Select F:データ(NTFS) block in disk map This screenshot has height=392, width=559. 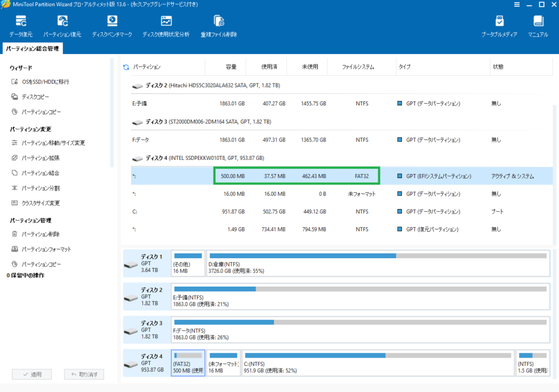click(x=360, y=330)
